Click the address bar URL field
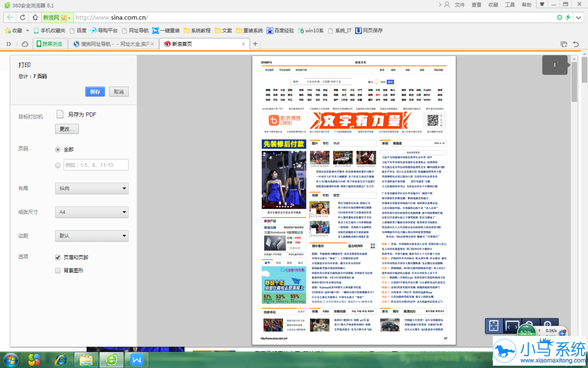 tap(313, 18)
